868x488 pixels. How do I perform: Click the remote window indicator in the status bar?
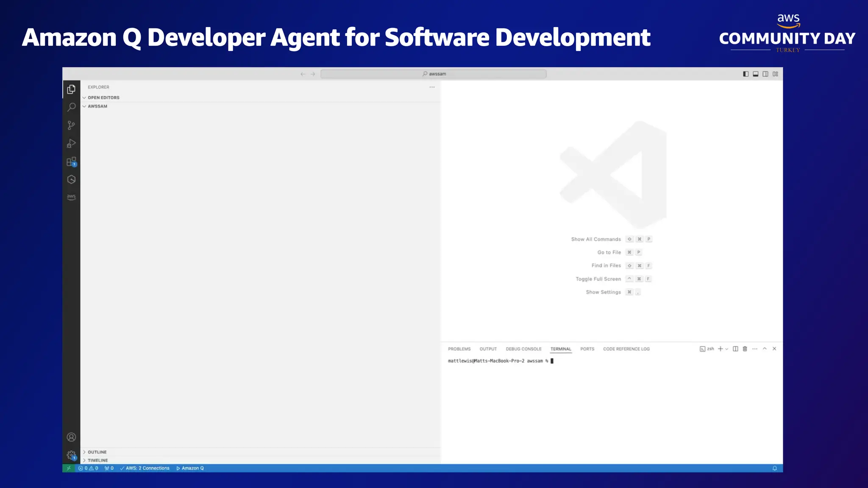click(68, 468)
